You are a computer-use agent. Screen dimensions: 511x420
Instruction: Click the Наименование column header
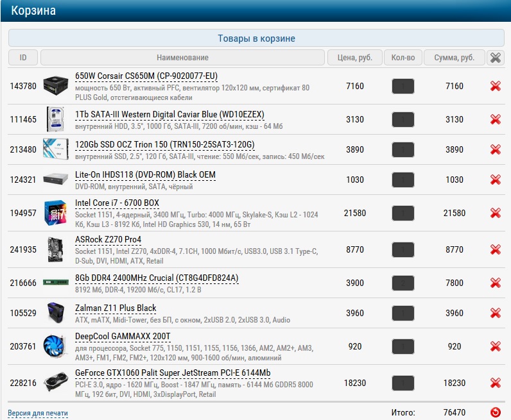pyautogui.click(x=182, y=58)
